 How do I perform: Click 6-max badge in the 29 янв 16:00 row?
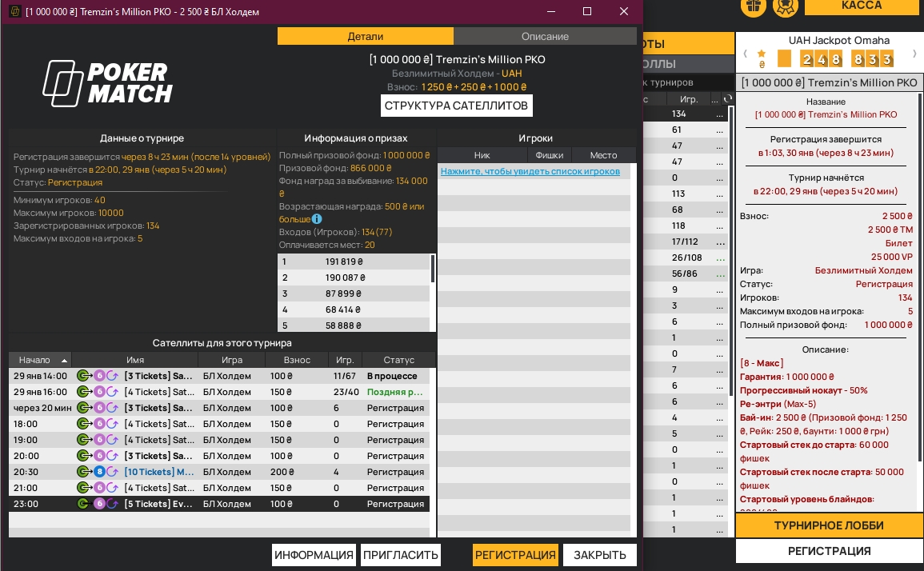tap(99, 392)
